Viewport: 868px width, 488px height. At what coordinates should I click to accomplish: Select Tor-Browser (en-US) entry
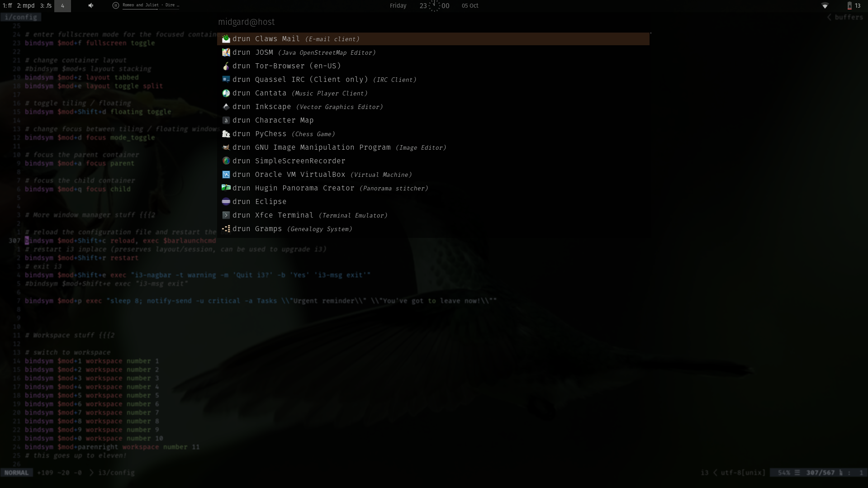click(x=433, y=66)
